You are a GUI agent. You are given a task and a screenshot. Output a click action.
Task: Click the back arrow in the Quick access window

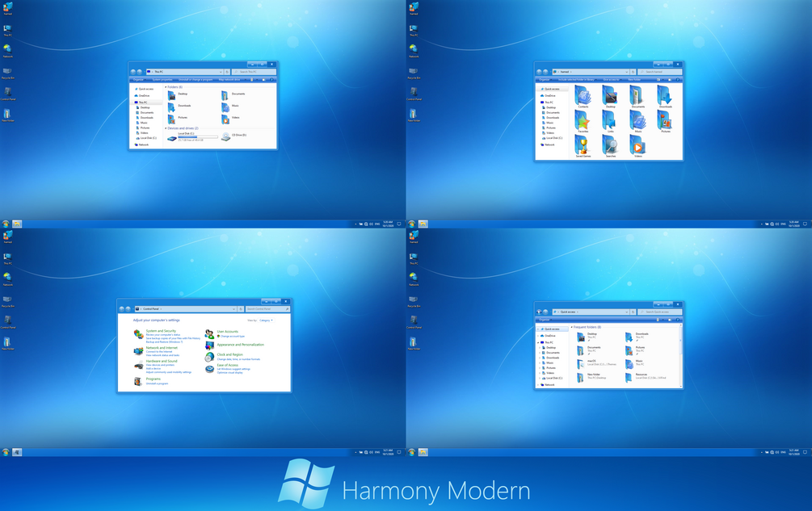[x=539, y=312]
